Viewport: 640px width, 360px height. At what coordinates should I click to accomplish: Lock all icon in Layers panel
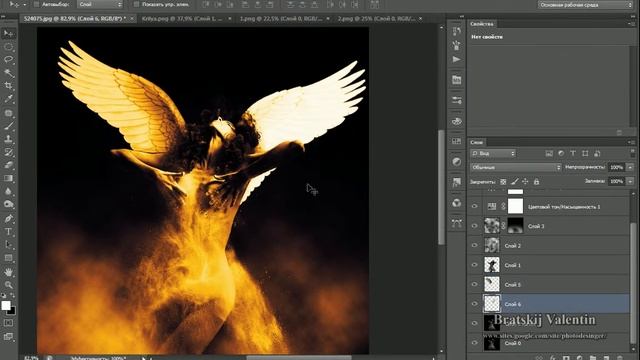(536, 182)
